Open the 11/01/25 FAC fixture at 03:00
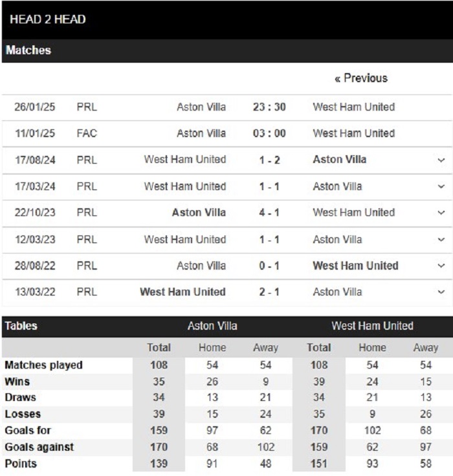 [x=227, y=134]
